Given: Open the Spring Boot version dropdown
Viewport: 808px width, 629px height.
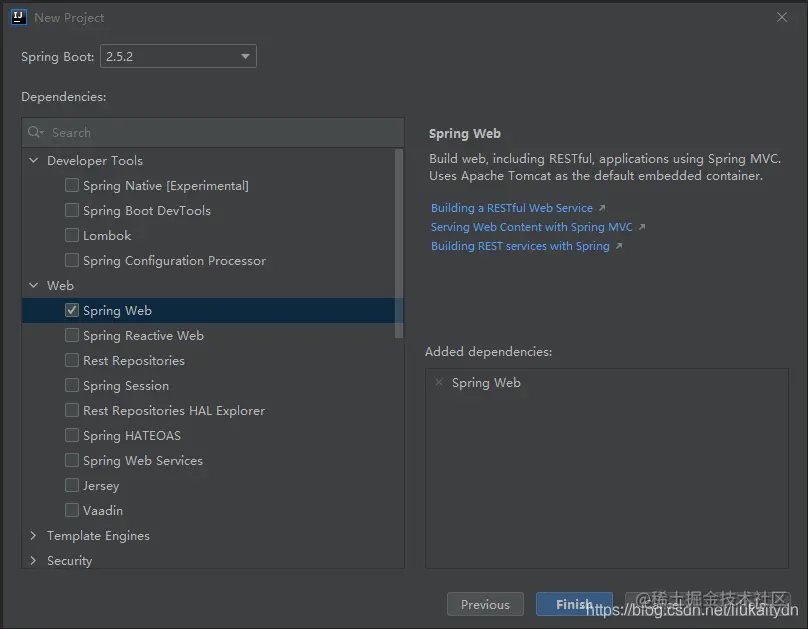Looking at the screenshot, I should (x=178, y=56).
